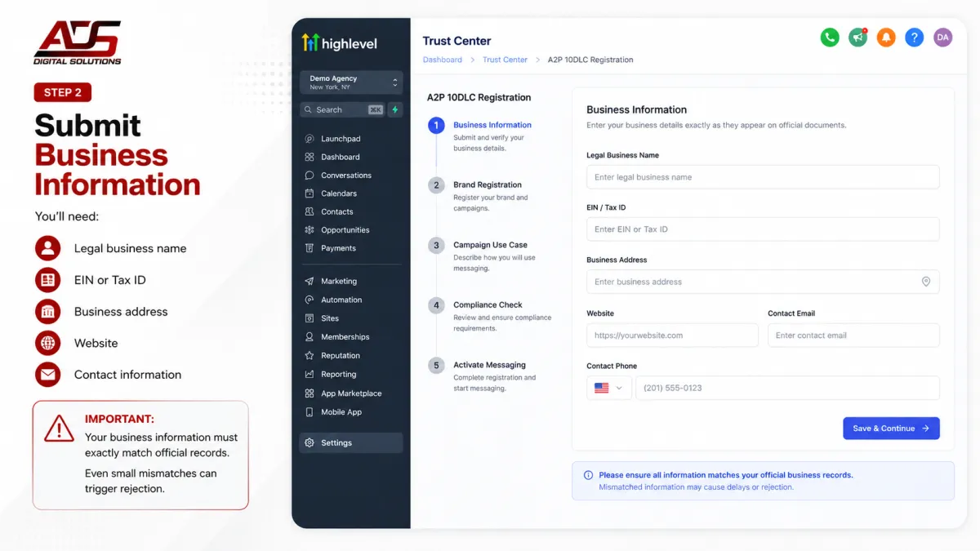
Task: Click the info icon in the blue notice
Action: (588, 475)
